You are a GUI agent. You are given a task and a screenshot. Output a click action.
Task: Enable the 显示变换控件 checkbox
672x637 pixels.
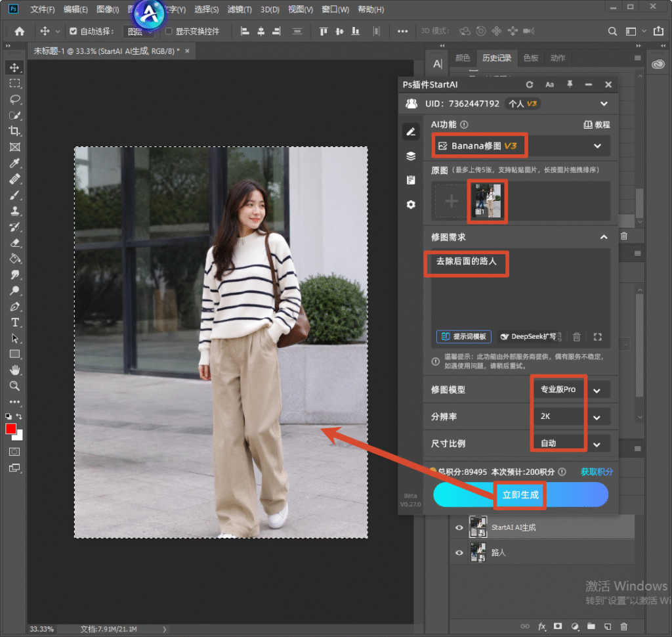(x=169, y=31)
